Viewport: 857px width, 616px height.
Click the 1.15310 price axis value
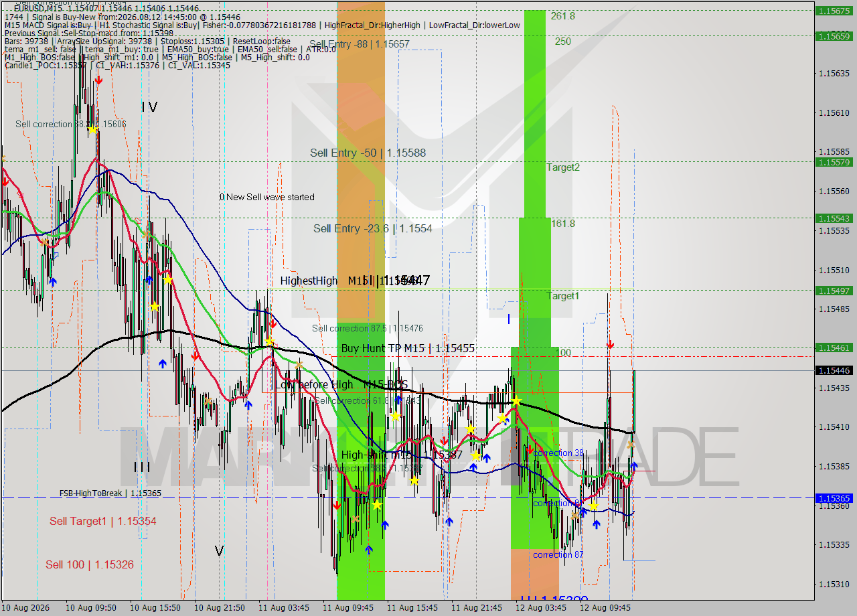pyautogui.click(x=834, y=584)
